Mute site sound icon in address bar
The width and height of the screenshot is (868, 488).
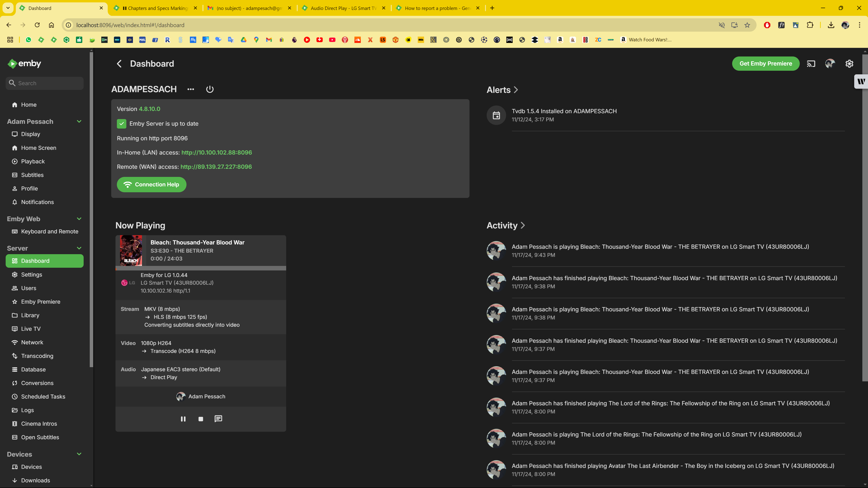[x=722, y=25]
